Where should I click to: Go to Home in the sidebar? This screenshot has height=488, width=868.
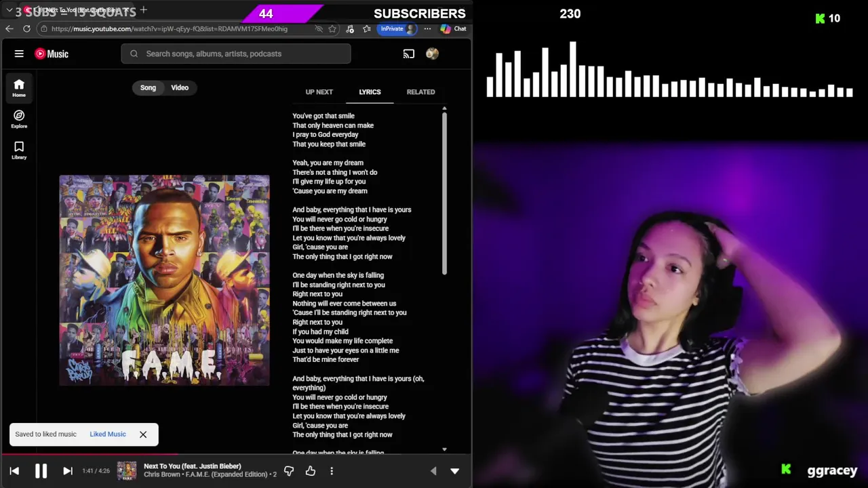[19, 88]
